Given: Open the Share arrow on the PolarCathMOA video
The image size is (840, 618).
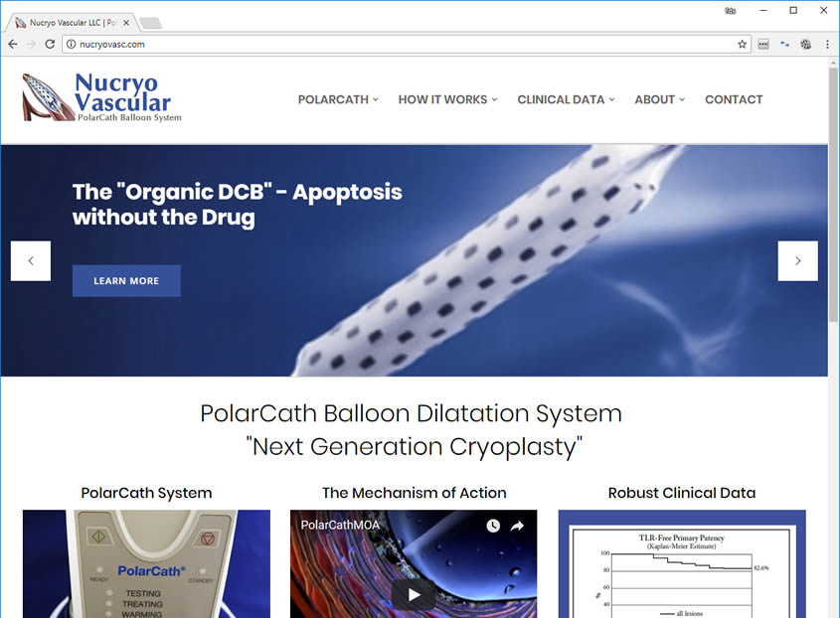Looking at the screenshot, I should pos(515,527).
